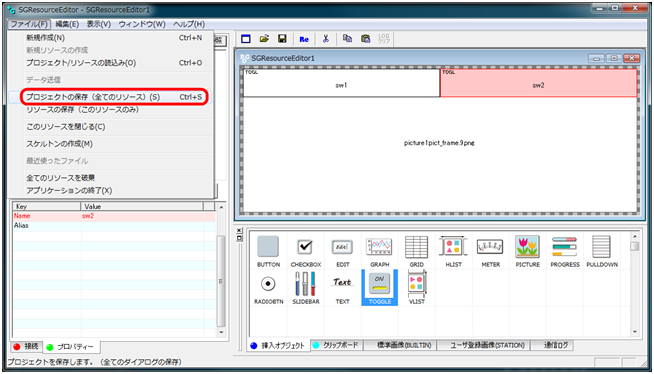Open the ヘルプ(H) menu
Screen dimensions: 654x374
click(189, 24)
